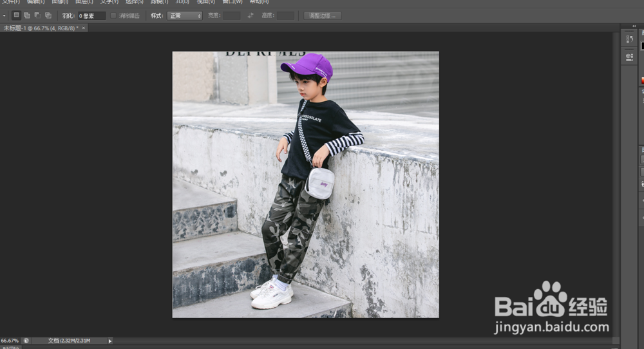Select the Add to Selection mode icon
This screenshot has height=349, width=644.
pyautogui.click(x=26, y=15)
